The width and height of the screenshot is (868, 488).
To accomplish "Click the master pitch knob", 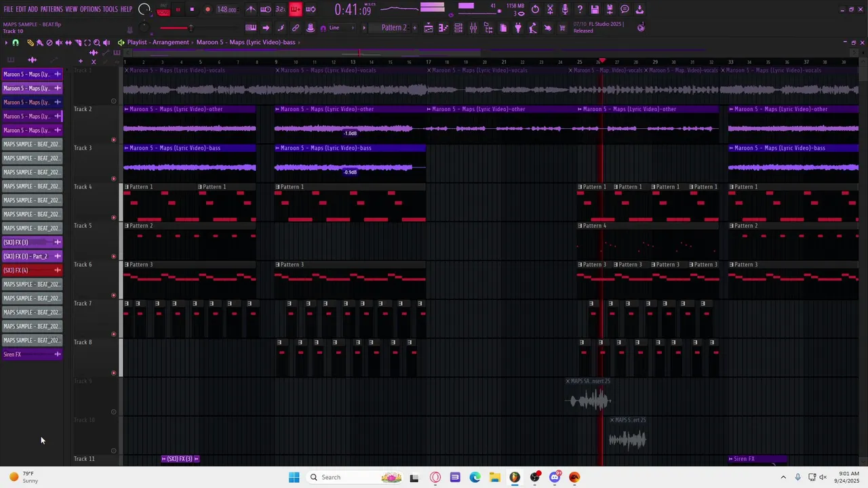I will click(144, 28).
